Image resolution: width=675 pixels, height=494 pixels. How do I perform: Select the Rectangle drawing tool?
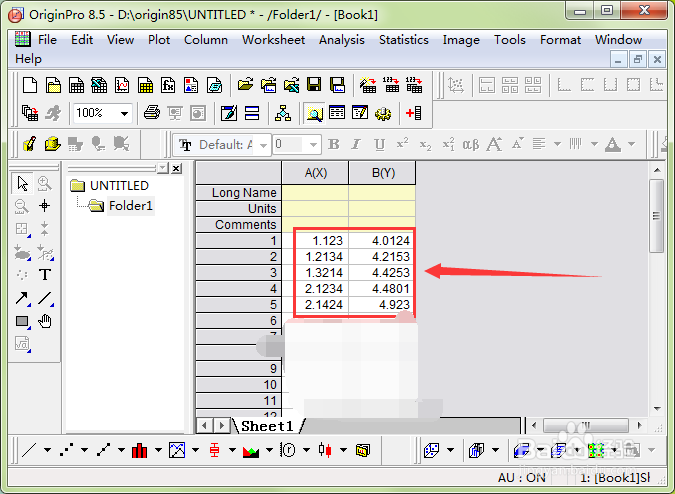click(x=22, y=321)
